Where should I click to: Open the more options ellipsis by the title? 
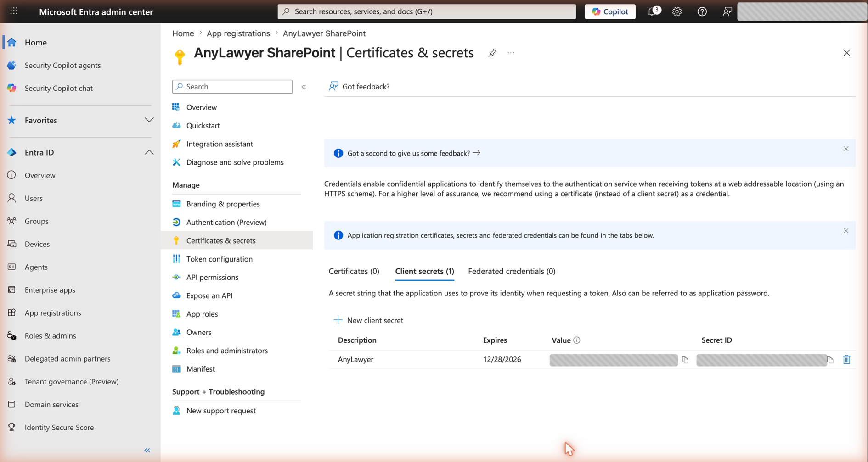(x=511, y=53)
